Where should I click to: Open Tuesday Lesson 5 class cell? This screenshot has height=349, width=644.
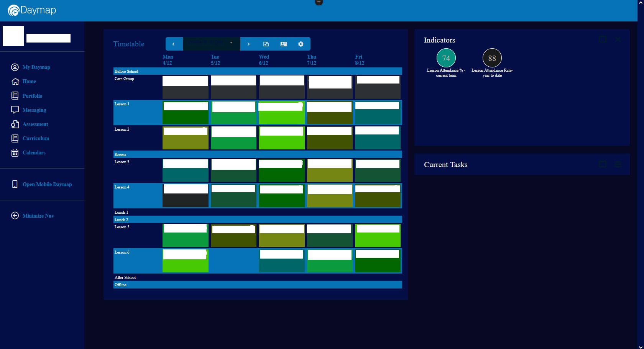point(233,236)
